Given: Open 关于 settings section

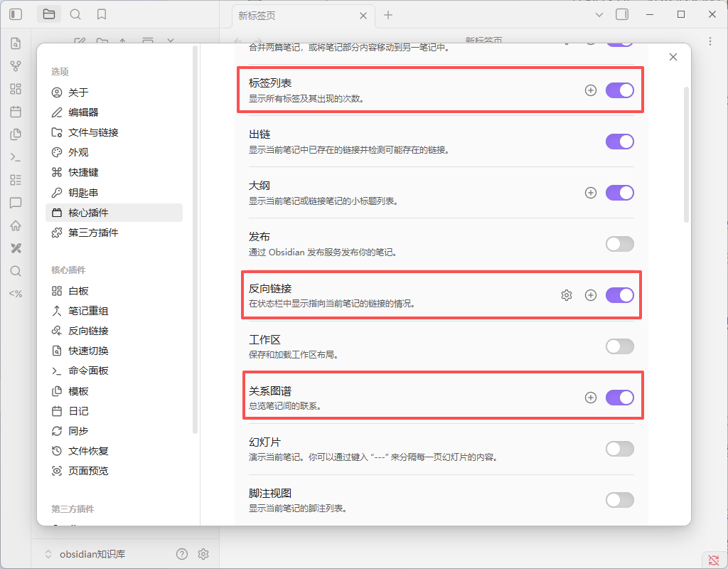Looking at the screenshot, I should pyautogui.click(x=114, y=92).
